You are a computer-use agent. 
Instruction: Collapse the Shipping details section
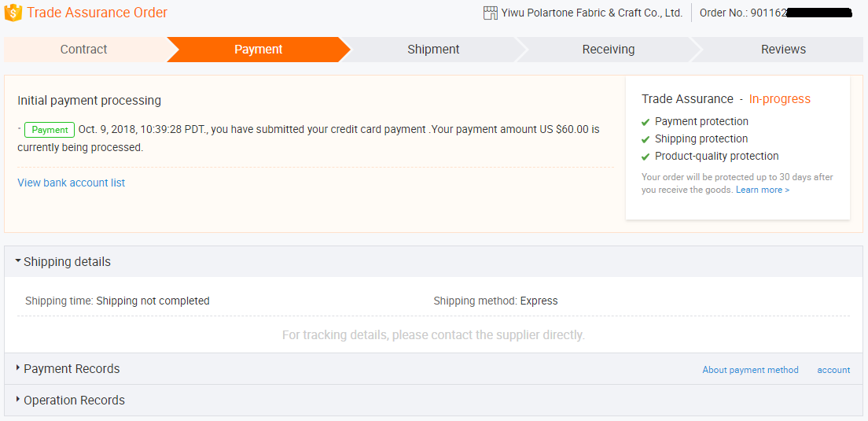coord(18,261)
